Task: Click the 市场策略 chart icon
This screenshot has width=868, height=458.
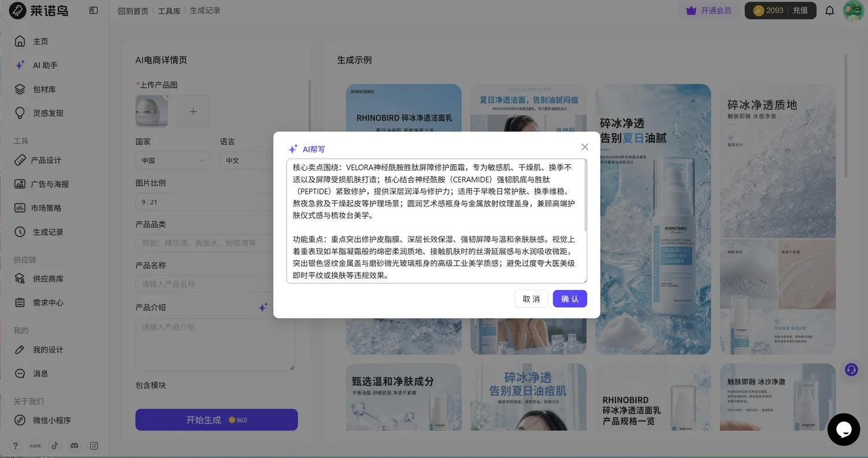Action: coord(20,208)
